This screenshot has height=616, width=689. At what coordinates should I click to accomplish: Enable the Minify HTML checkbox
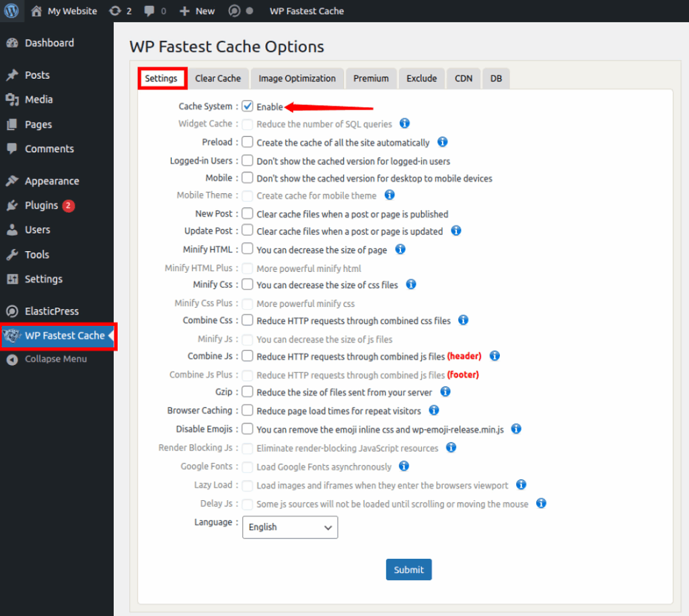[247, 248]
